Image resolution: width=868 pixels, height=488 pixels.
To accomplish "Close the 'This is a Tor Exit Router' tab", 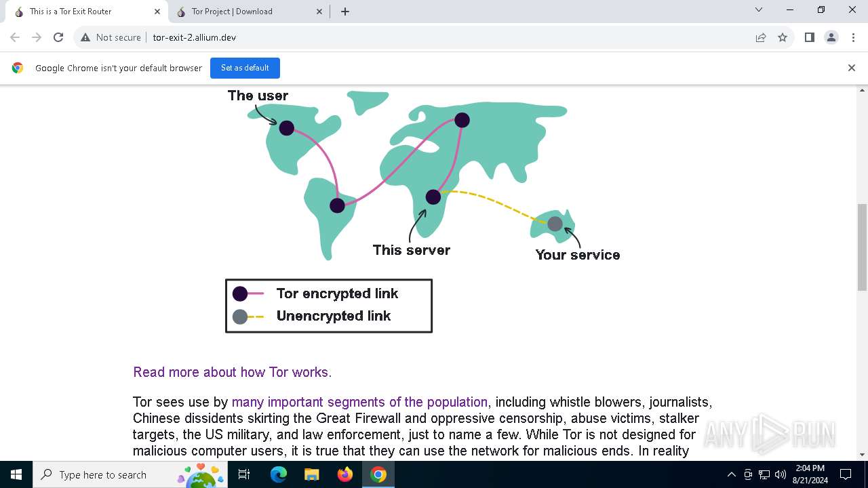I will pos(157,12).
